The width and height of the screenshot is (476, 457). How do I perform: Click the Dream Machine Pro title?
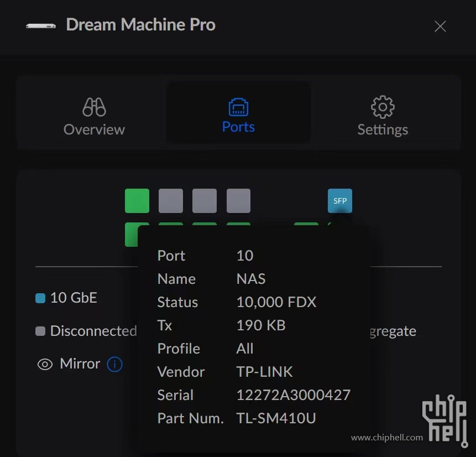(x=140, y=24)
